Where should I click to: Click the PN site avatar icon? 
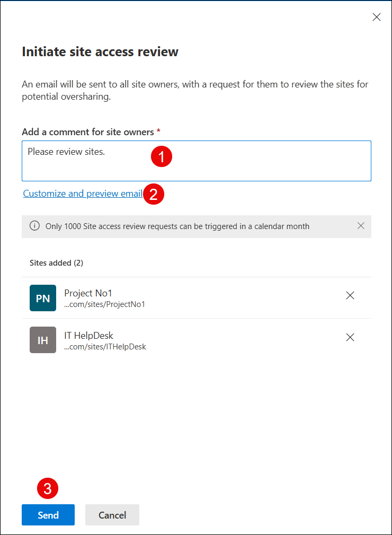(43, 298)
